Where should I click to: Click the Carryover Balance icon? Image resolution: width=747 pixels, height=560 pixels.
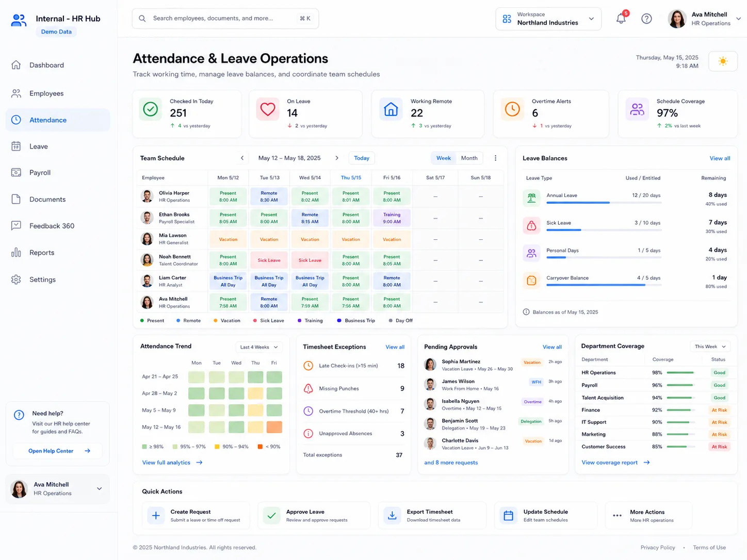point(531,281)
